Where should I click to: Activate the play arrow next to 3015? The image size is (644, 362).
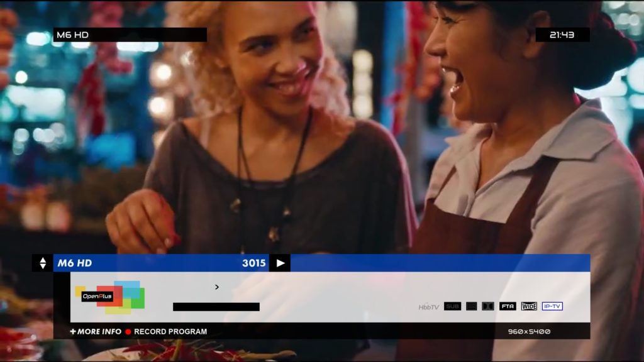click(280, 263)
